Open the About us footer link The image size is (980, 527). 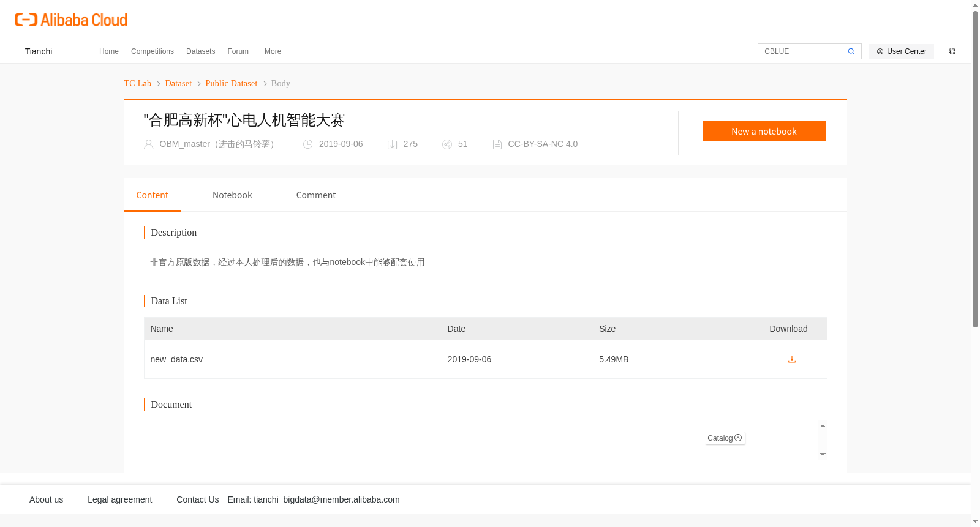coord(47,499)
